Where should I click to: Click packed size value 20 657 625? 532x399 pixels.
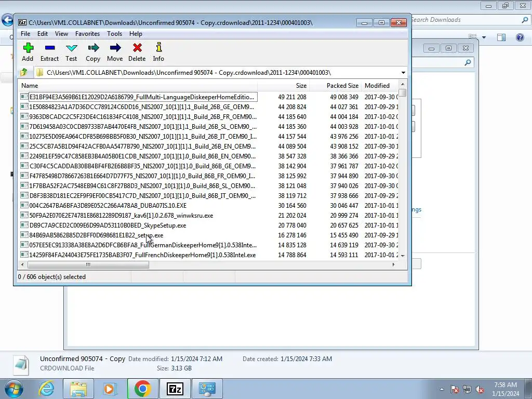pos(344,225)
